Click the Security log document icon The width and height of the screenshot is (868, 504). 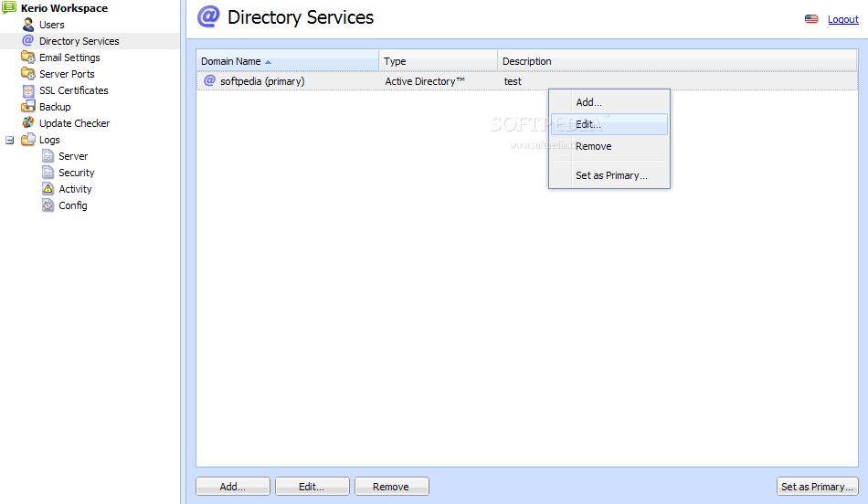tap(48, 172)
